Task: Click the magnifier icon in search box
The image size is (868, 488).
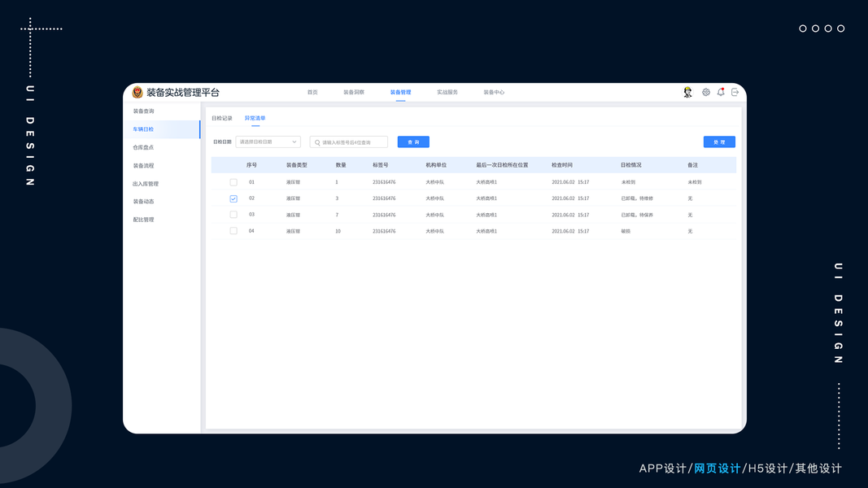Action: point(317,142)
